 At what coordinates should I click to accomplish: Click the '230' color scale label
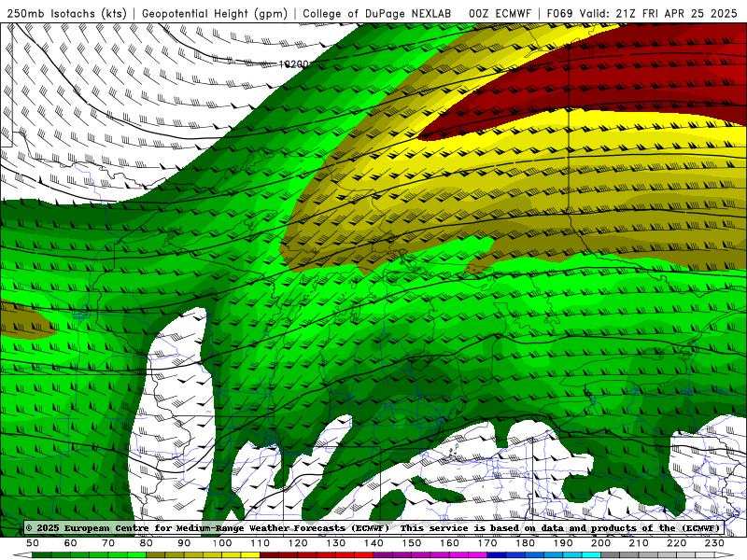[x=714, y=543]
